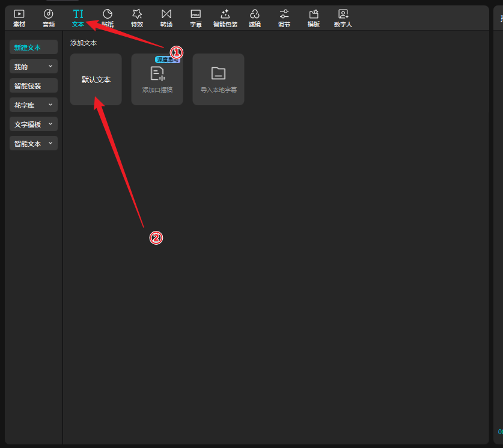503x448 pixels.
Task: Open the 素材 (Media) tab
Action: point(19,18)
